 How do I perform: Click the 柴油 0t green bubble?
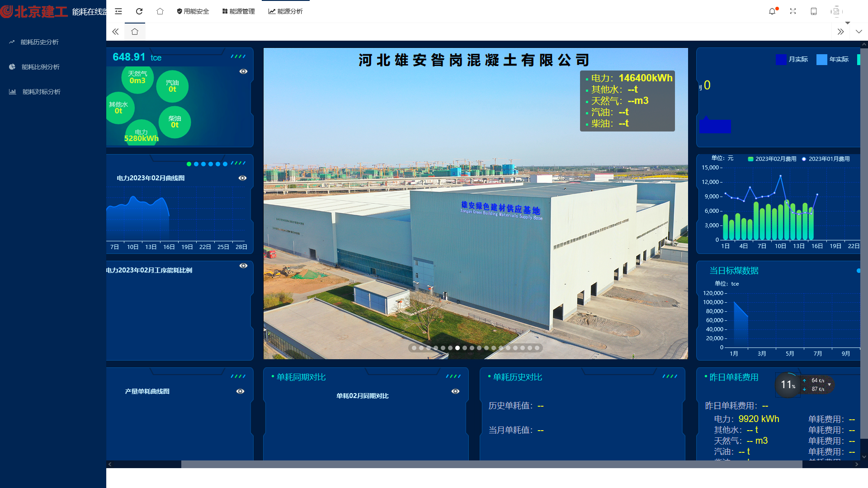(175, 122)
